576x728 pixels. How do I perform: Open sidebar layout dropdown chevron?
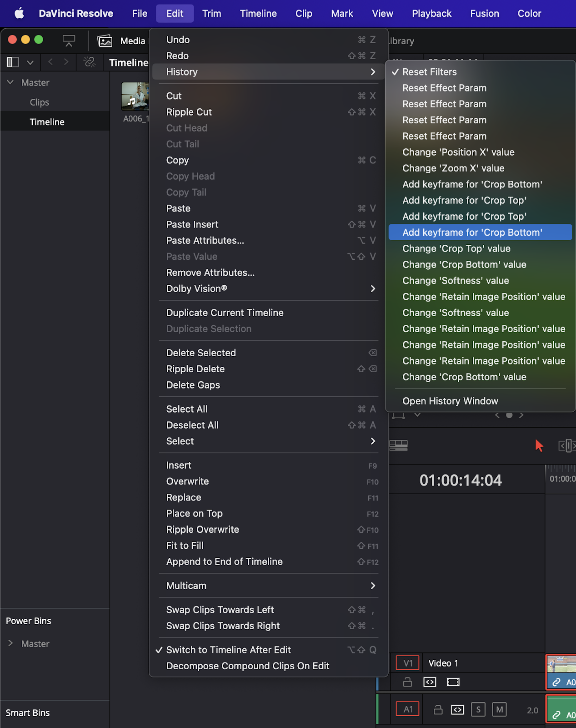(30, 62)
